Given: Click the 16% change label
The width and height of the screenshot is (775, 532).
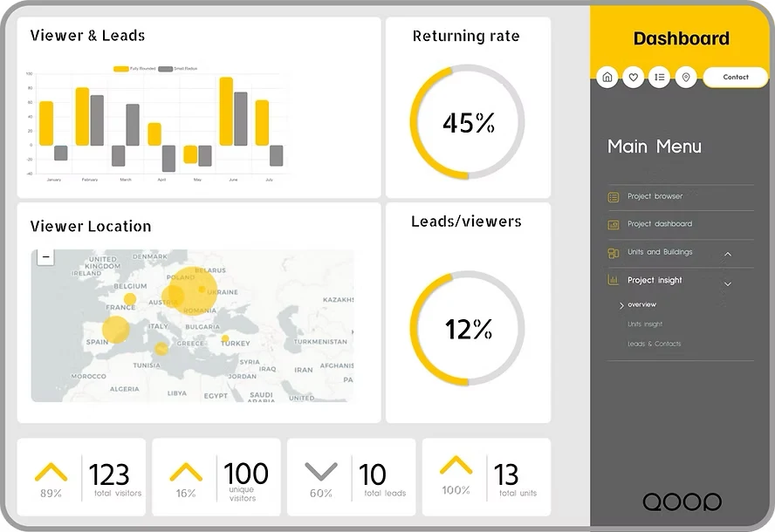Looking at the screenshot, I should [186, 493].
